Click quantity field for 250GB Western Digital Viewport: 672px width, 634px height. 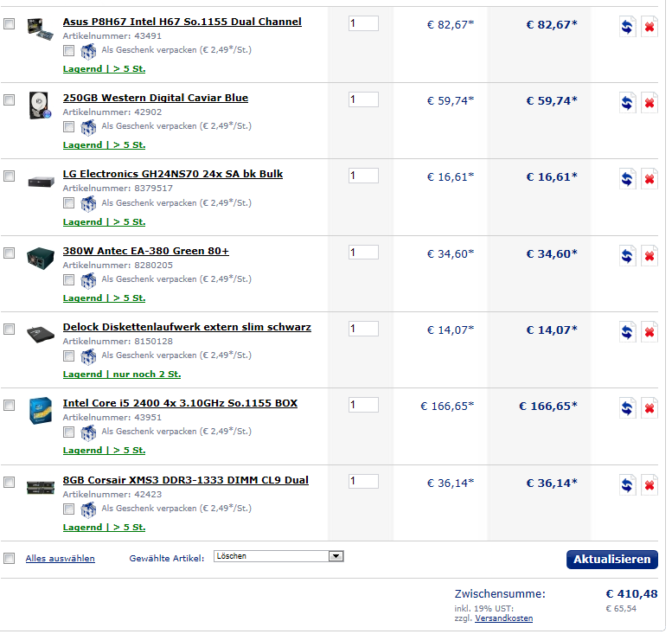tap(363, 99)
